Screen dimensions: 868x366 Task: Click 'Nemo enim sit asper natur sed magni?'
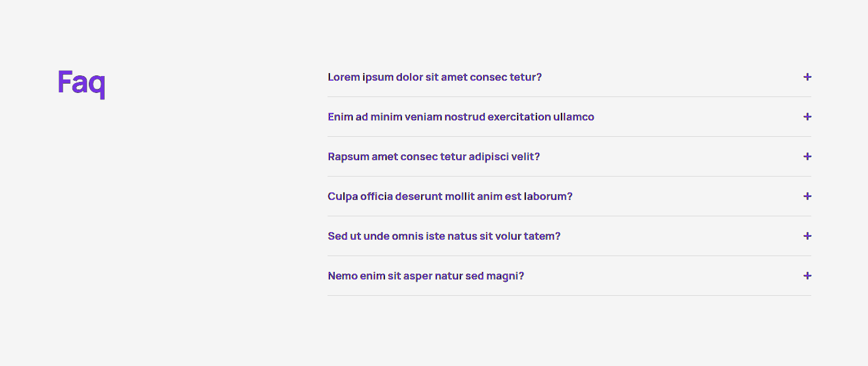[x=426, y=275]
